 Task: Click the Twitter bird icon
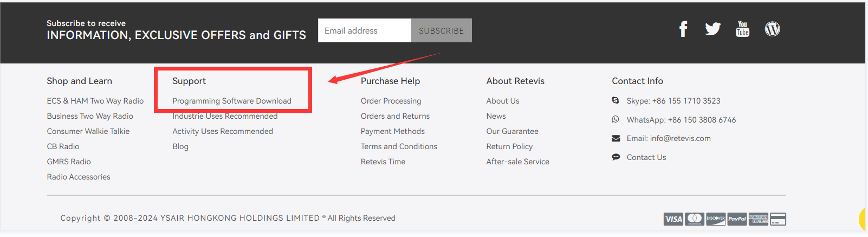(712, 29)
